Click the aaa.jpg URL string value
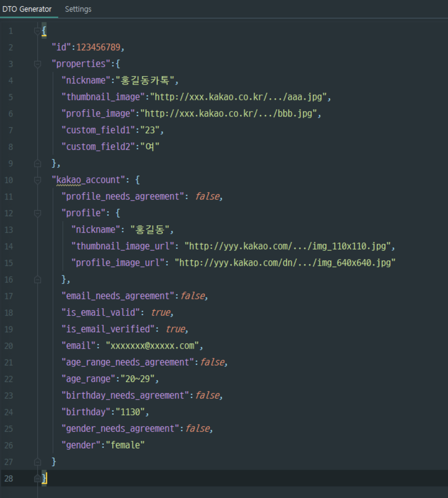Screen dimensions: 448x498 (x=238, y=97)
